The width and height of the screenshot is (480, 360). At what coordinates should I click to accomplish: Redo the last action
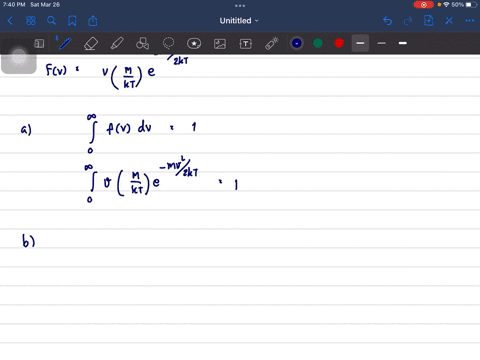point(408,21)
